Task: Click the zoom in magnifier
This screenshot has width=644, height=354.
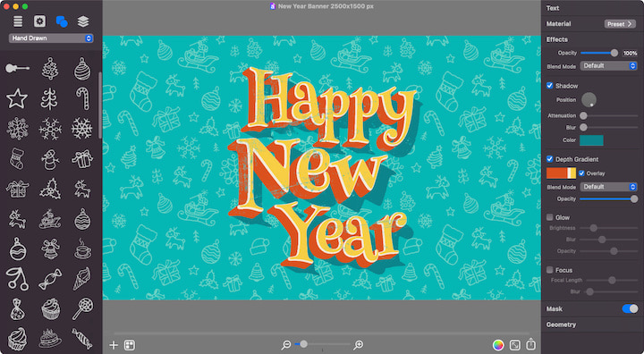Action: pos(358,345)
